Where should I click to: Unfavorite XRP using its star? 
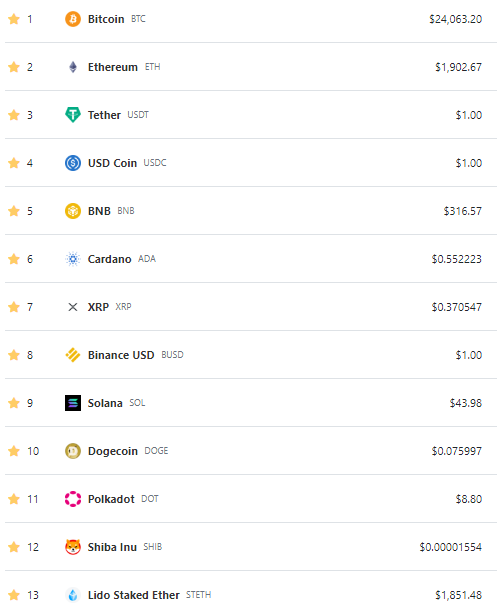point(14,307)
